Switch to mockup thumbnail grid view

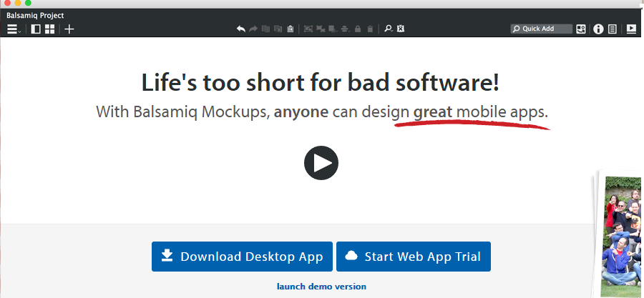click(49, 29)
